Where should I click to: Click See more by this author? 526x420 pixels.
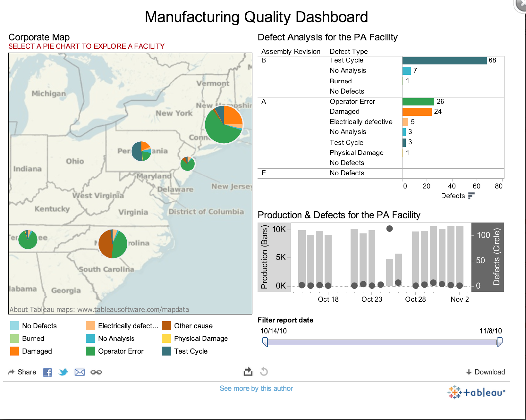pos(256,388)
